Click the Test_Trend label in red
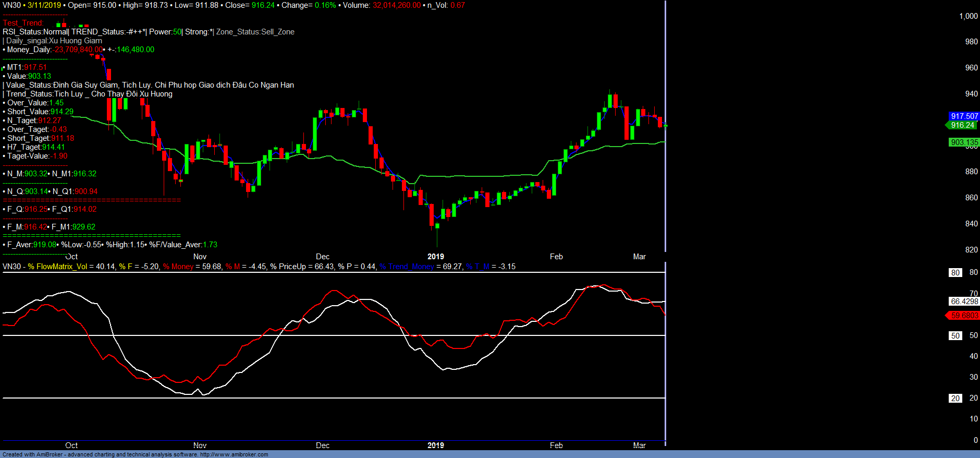Screen dimensions: 980x458 23,23
